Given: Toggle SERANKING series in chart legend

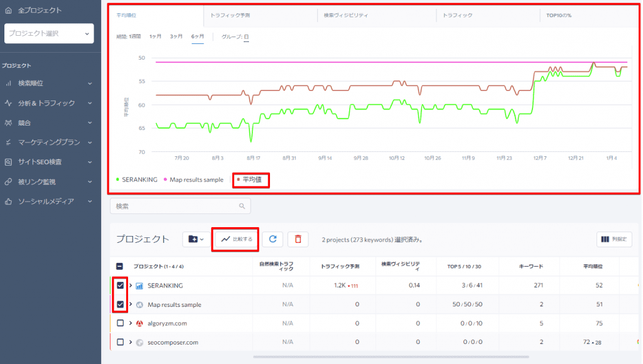Looking at the screenshot, I should (x=136, y=179).
